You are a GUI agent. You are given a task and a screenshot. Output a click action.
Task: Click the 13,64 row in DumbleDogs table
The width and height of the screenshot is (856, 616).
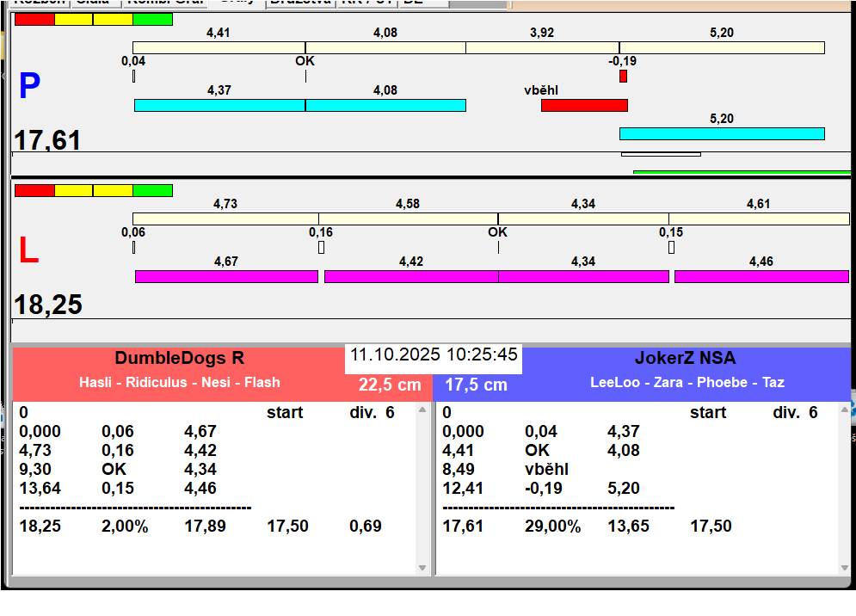click(x=118, y=488)
